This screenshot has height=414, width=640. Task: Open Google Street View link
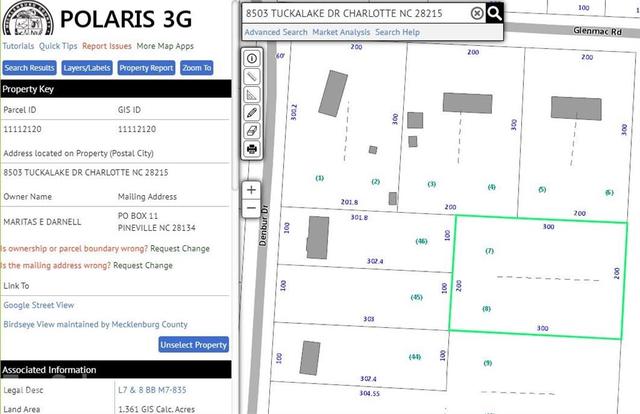(39, 305)
